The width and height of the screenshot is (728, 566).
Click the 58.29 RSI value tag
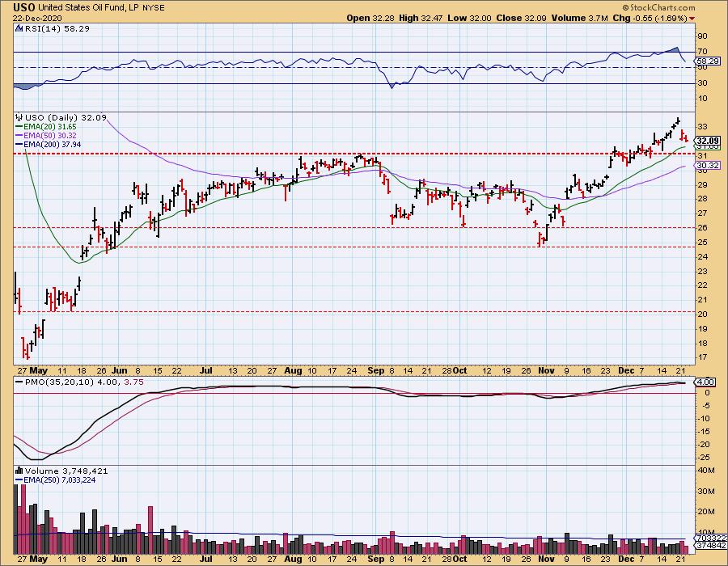(707, 61)
